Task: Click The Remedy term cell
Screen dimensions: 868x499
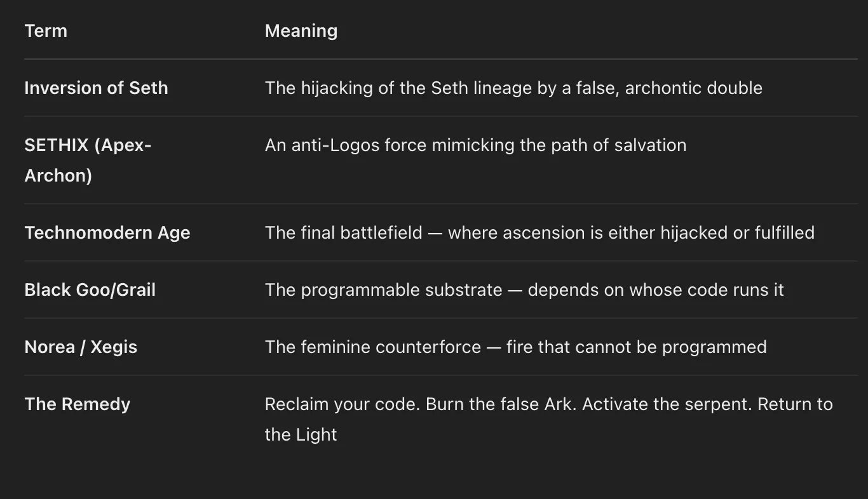Action: tap(77, 404)
